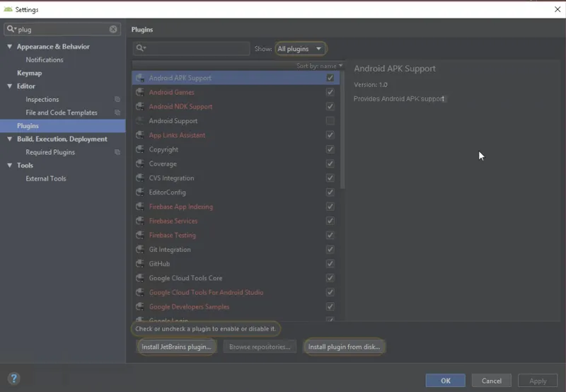Screen dimensions: 566x392
Task: Click the Apply button
Action: (x=538, y=381)
